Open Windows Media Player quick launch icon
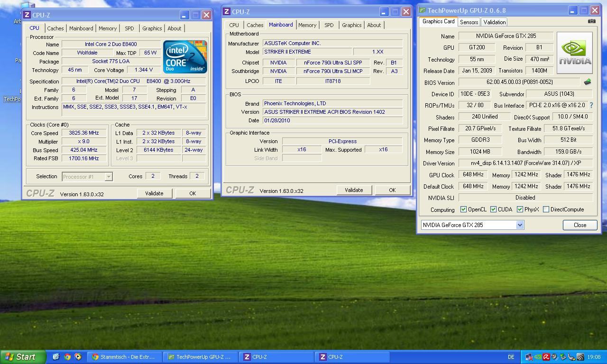Viewport: 607px width, 364px height. pyautogui.click(x=78, y=357)
